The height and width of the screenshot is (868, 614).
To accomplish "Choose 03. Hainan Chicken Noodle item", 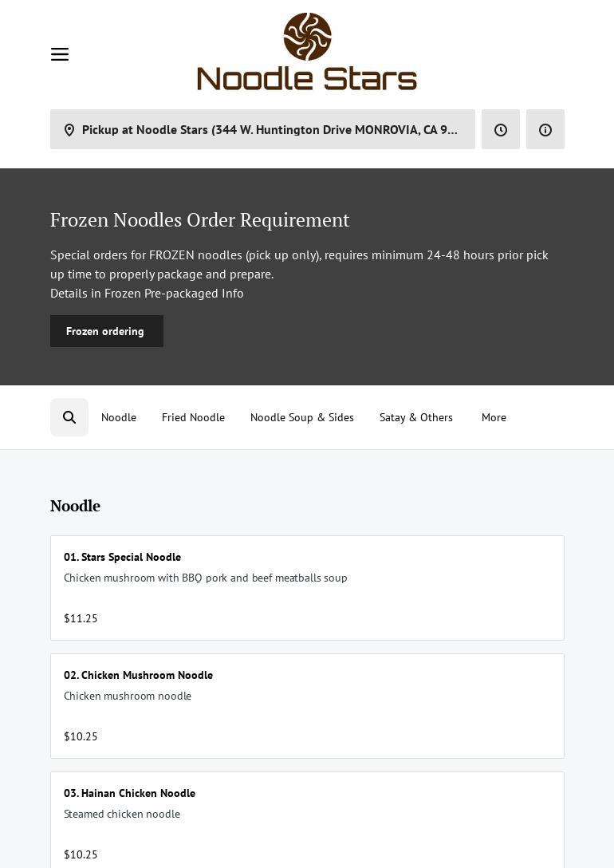I will click(x=129, y=793).
